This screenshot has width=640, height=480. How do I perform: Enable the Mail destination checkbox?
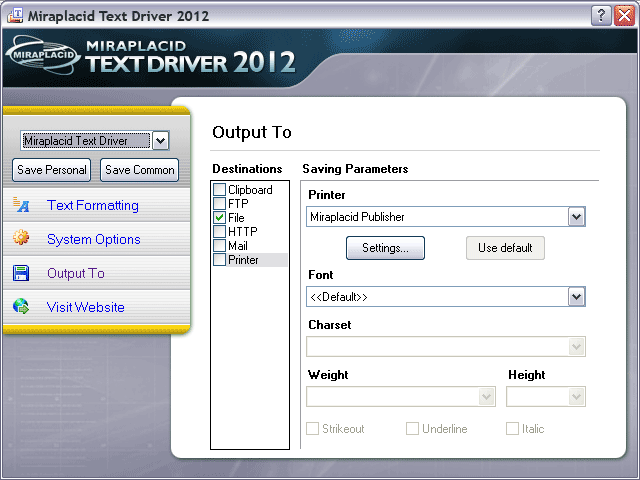coord(220,246)
